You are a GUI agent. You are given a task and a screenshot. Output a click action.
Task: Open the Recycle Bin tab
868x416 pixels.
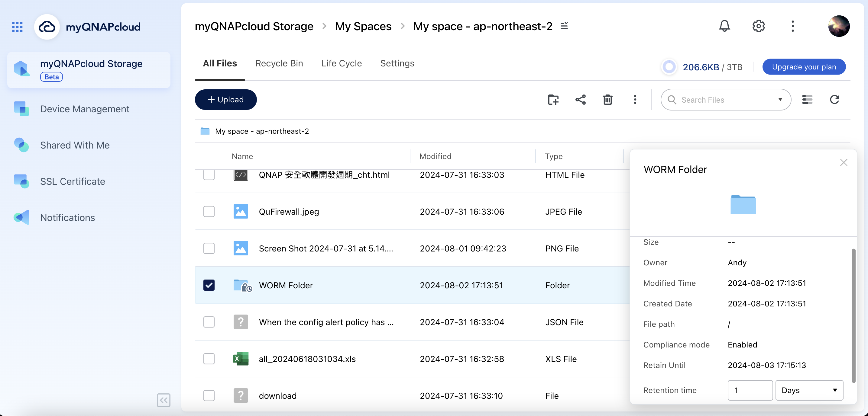tap(279, 63)
